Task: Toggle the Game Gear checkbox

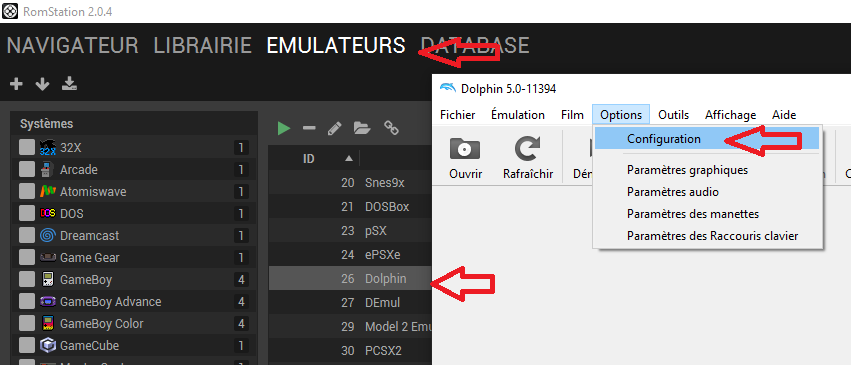Action: (x=26, y=258)
